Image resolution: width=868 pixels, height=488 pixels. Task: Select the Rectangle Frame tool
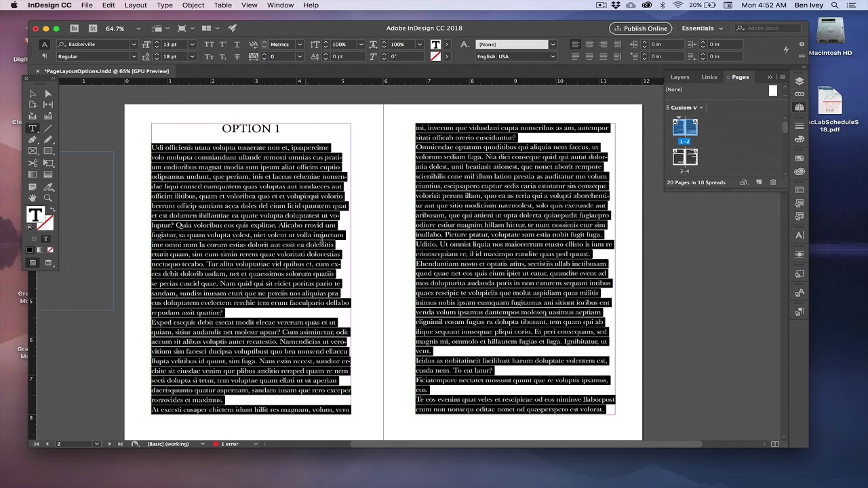tap(33, 151)
